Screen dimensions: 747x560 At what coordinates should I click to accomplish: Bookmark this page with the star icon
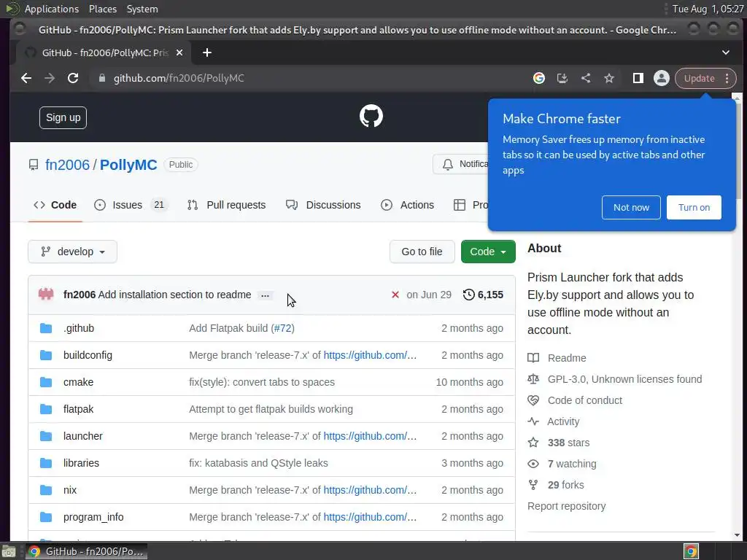(609, 78)
